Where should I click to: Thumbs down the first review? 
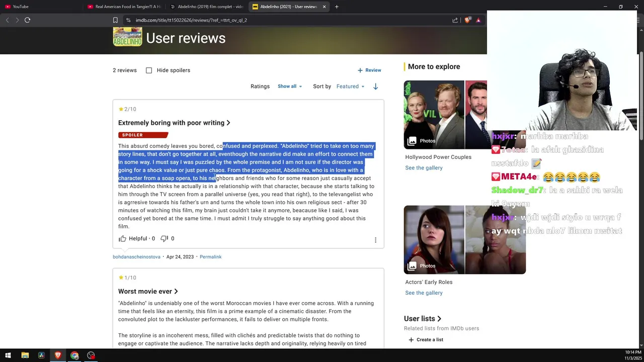coord(164,239)
